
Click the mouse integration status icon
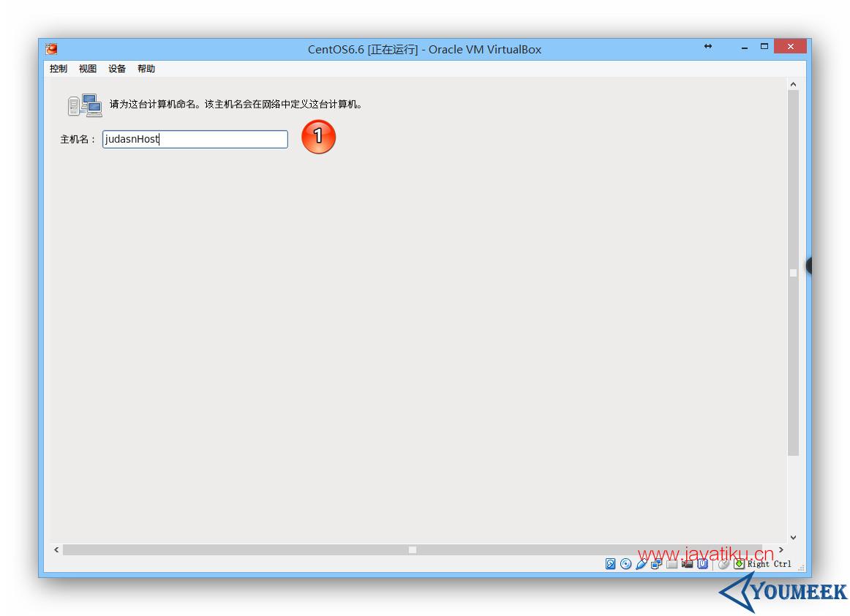click(723, 564)
